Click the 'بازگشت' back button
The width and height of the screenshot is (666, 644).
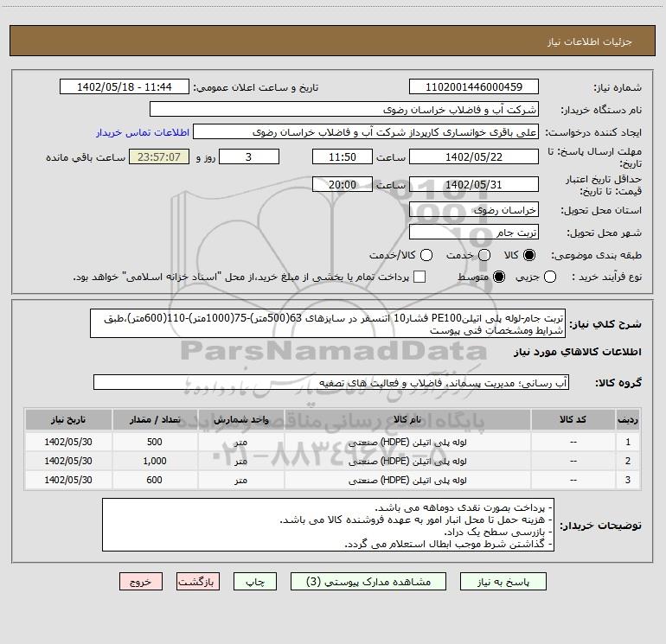click(x=198, y=582)
